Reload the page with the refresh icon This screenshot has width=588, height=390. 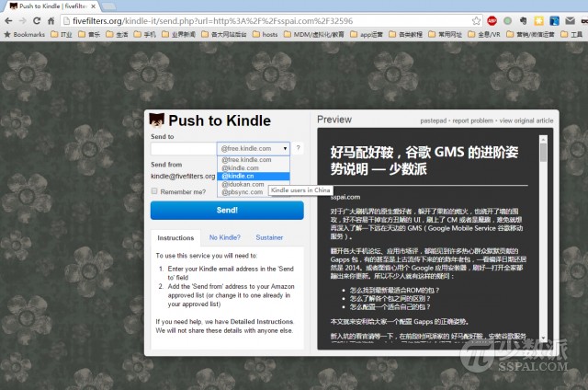37,21
